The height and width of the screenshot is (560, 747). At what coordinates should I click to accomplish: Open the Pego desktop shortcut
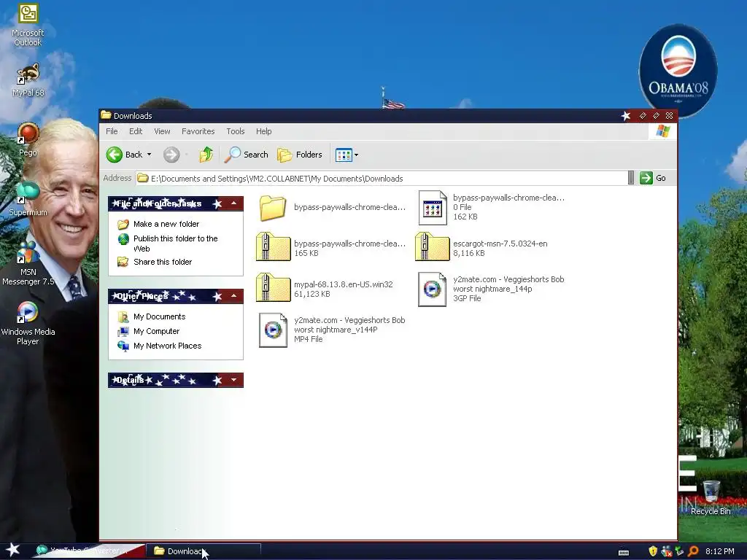point(28,139)
